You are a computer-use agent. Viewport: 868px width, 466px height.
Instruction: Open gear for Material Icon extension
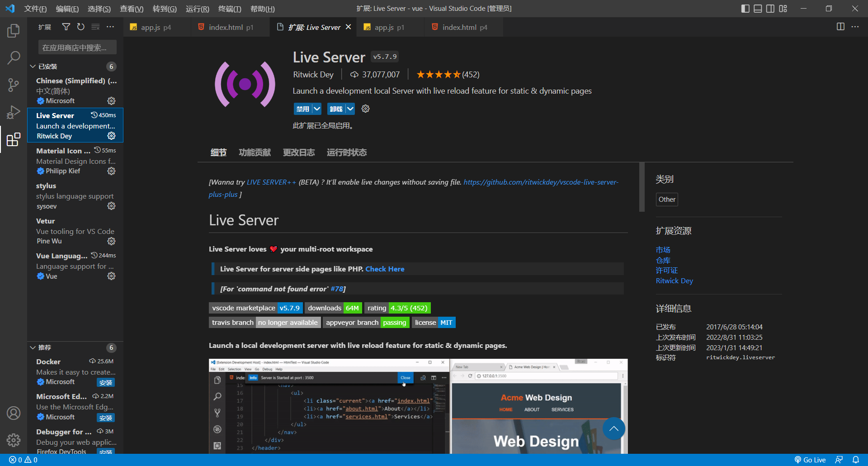[x=111, y=171]
